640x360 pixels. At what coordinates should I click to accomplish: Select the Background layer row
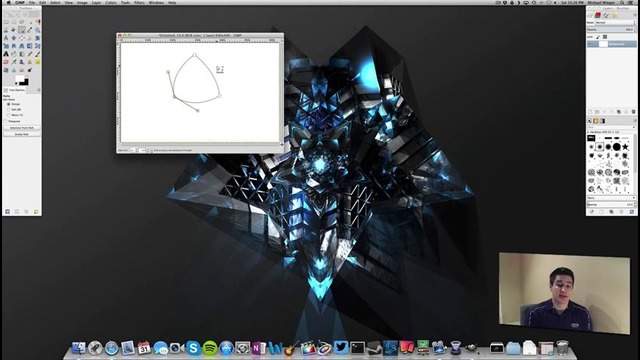pos(611,44)
